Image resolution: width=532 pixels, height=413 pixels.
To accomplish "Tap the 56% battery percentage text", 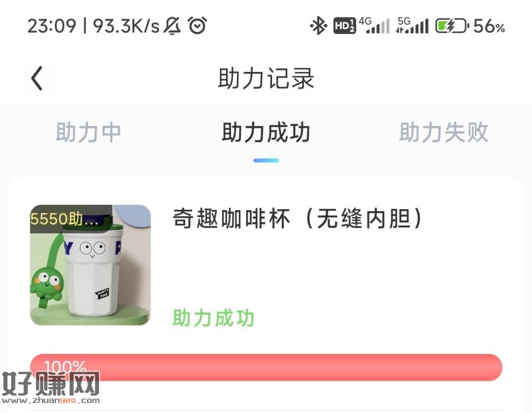I will tap(489, 26).
